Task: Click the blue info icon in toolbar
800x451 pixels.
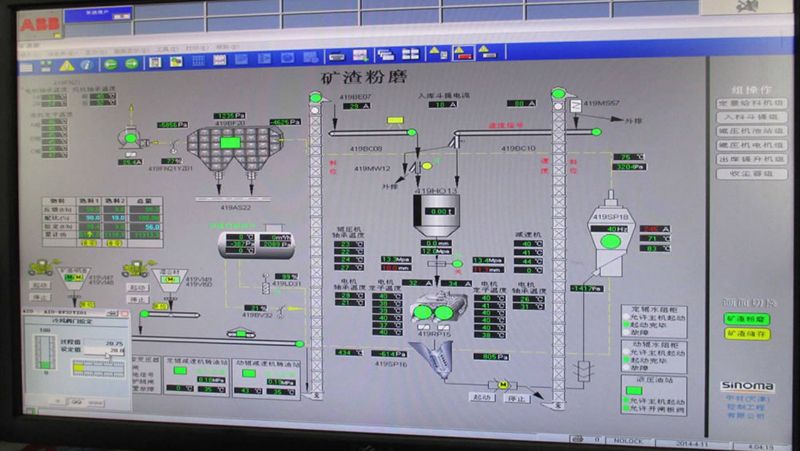Action: click(x=87, y=62)
